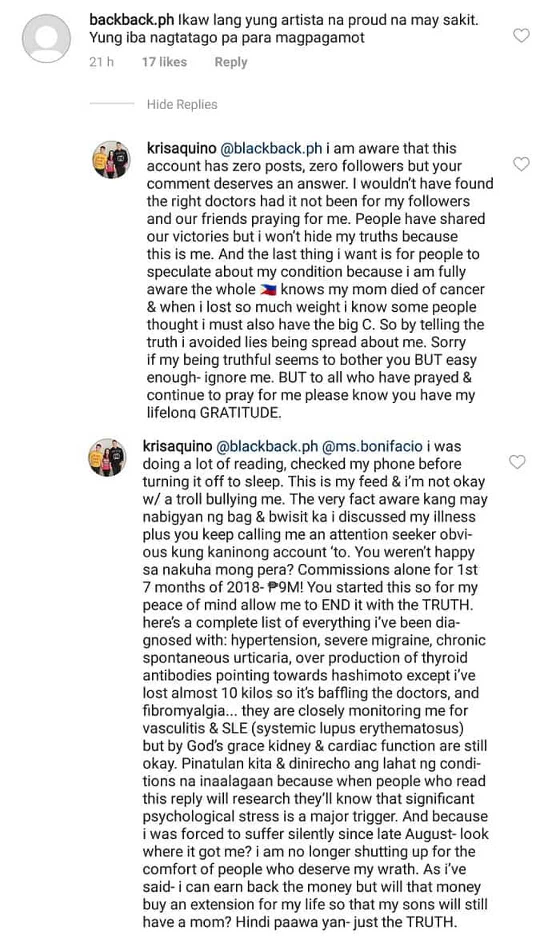View who liked via 17 likes
The width and height of the screenshot is (560, 939).
click(163, 61)
